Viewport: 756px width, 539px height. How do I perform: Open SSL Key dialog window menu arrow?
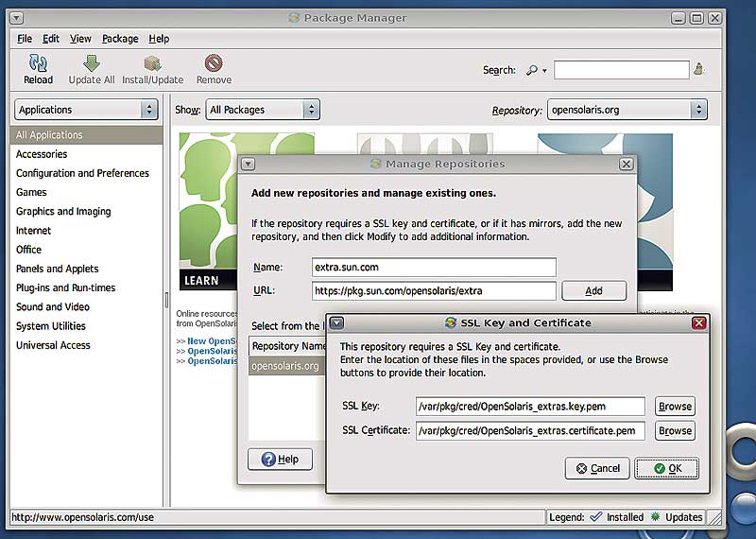(336, 322)
